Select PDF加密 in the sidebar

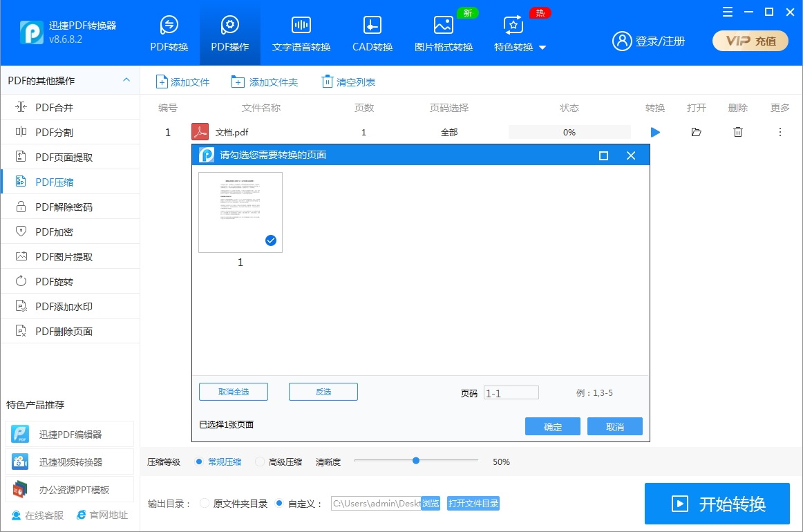[70, 232]
